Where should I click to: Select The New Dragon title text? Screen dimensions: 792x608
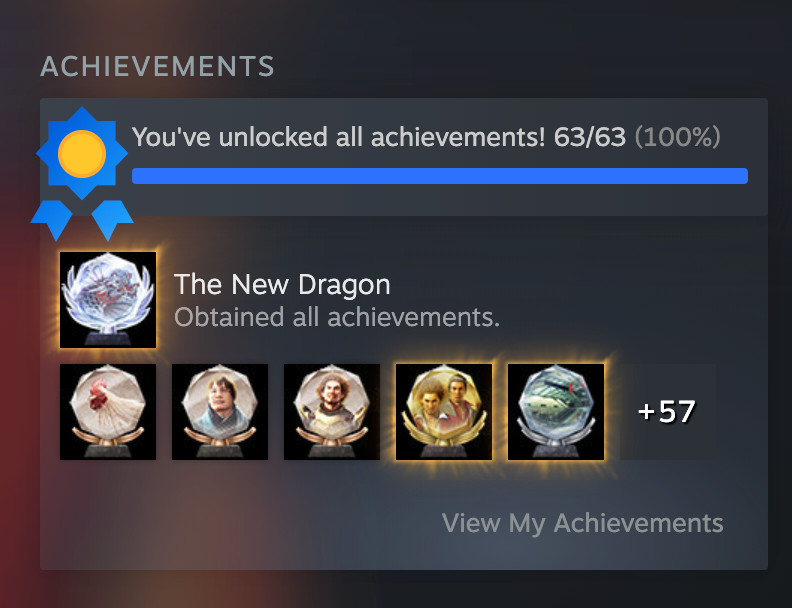(282, 284)
